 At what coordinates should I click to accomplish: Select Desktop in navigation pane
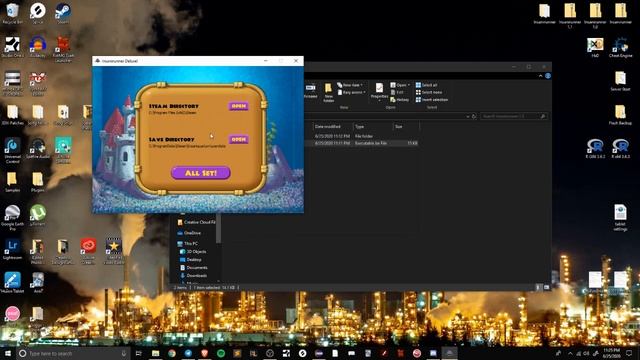[x=191, y=260]
